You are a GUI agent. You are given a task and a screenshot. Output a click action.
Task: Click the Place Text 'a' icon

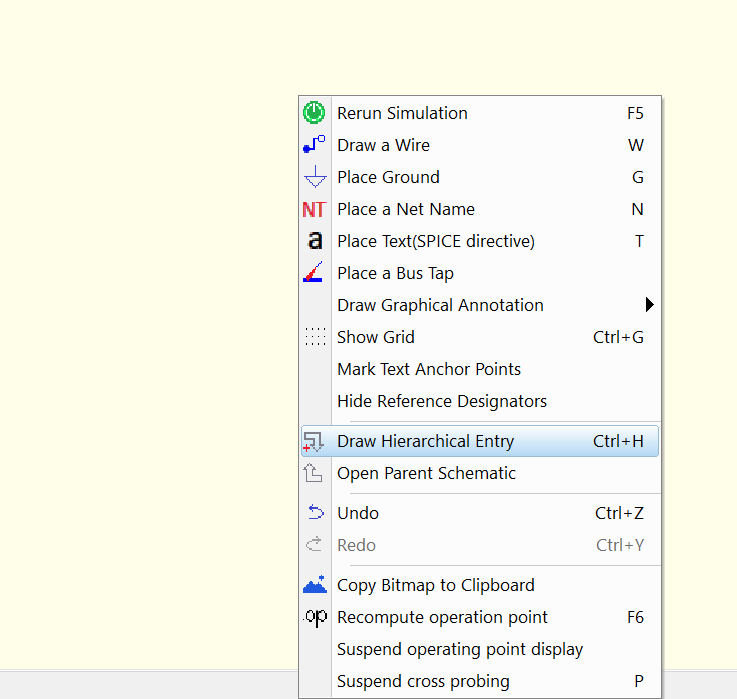[x=314, y=241]
